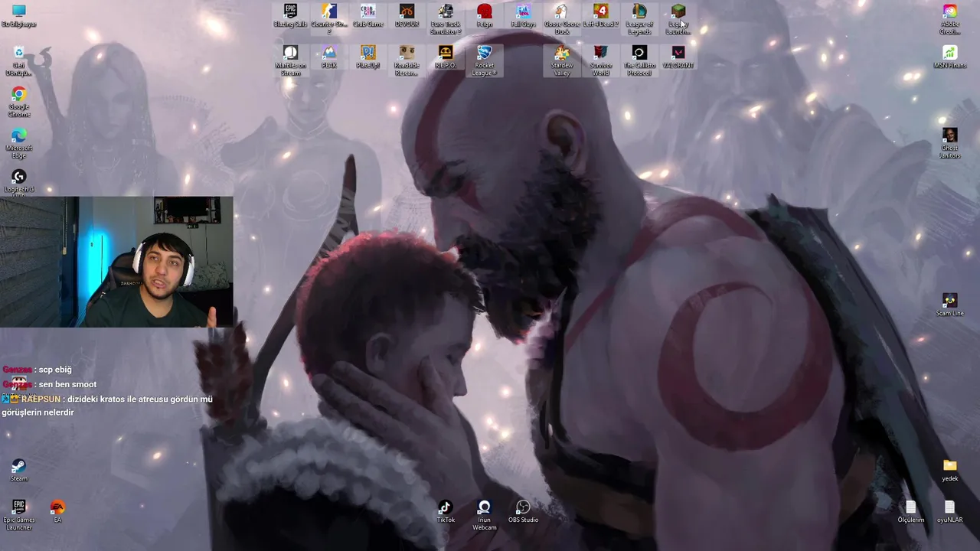Select the Geri Dönüşüm recycle bin

tap(18, 60)
